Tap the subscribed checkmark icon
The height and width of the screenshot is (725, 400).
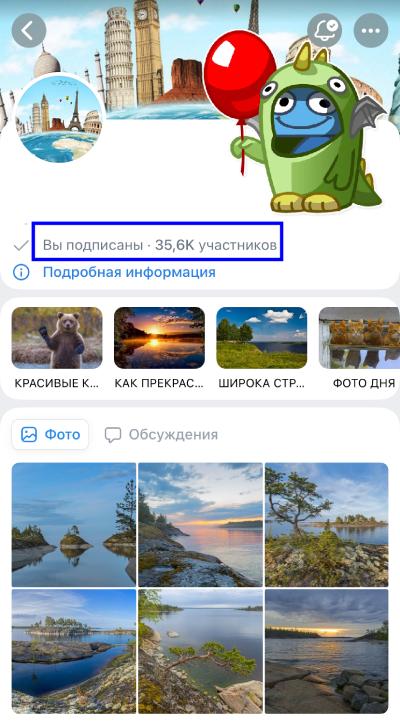click(21, 245)
